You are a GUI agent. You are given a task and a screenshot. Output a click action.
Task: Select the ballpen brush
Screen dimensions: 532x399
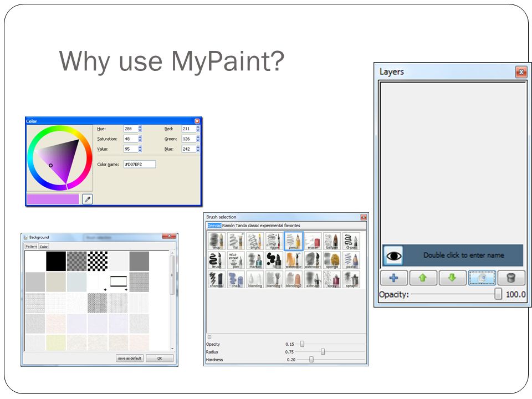point(332,241)
